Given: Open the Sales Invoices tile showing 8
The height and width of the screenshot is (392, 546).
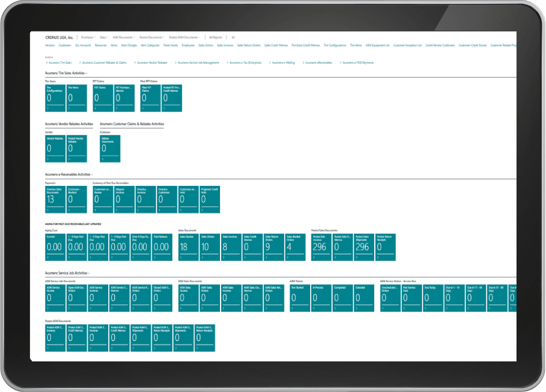Looking at the screenshot, I should (x=231, y=247).
